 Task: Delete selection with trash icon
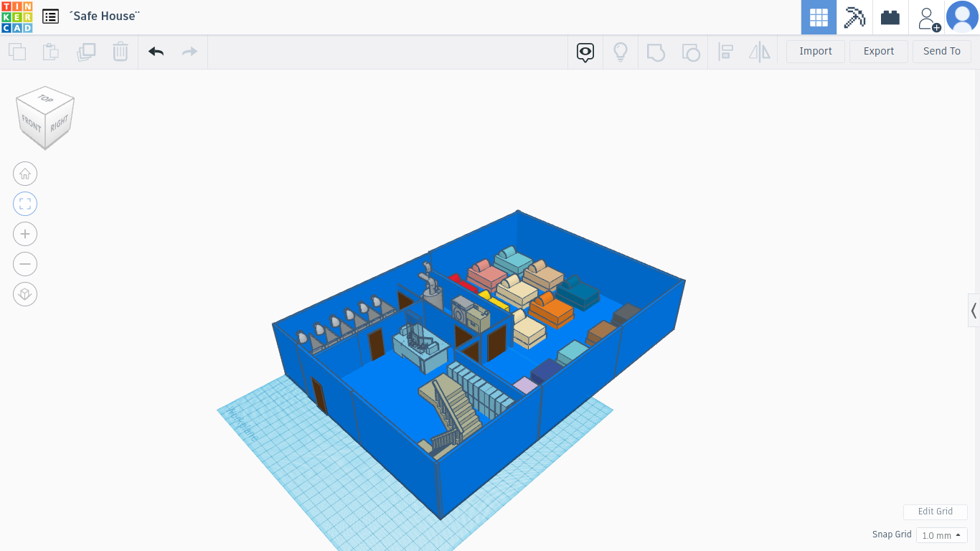pyautogui.click(x=120, y=52)
